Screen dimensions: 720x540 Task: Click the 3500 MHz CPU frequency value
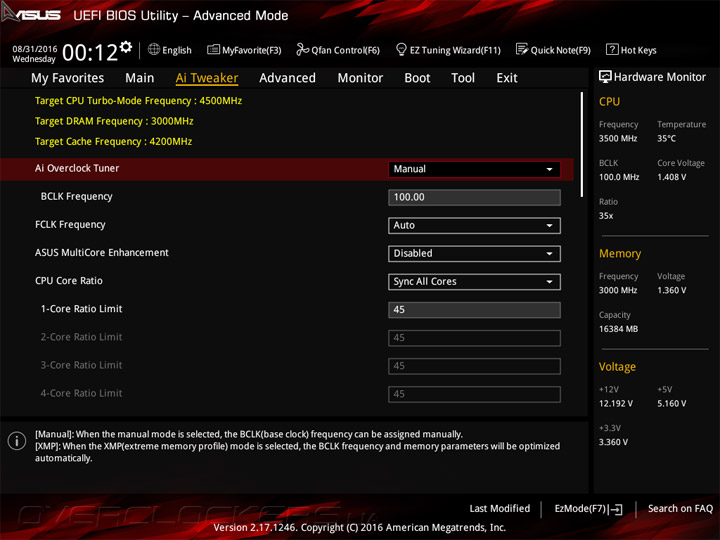(x=618, y=138)
